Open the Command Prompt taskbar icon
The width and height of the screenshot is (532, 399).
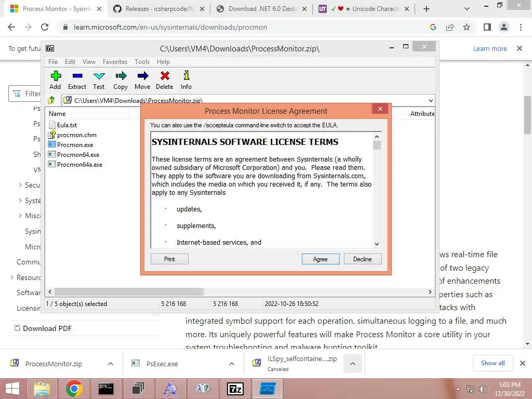[x=106, y=389]
